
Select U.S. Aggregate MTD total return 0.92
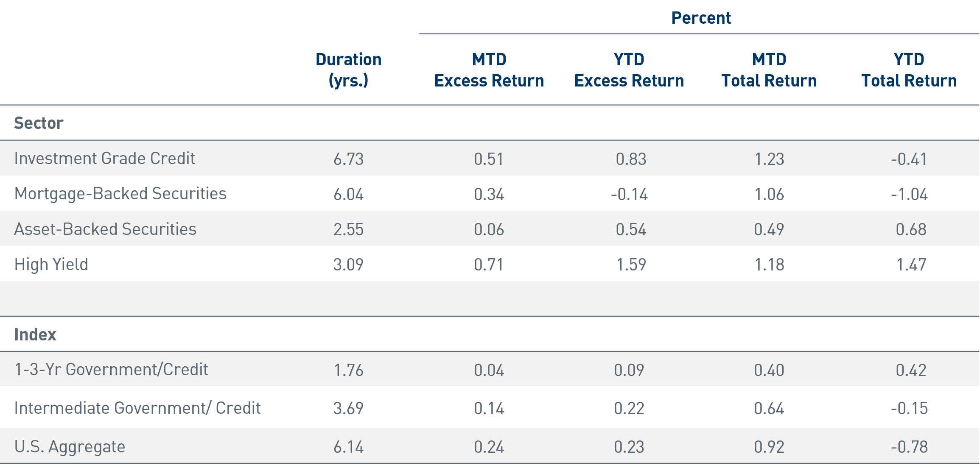[769, 447]
